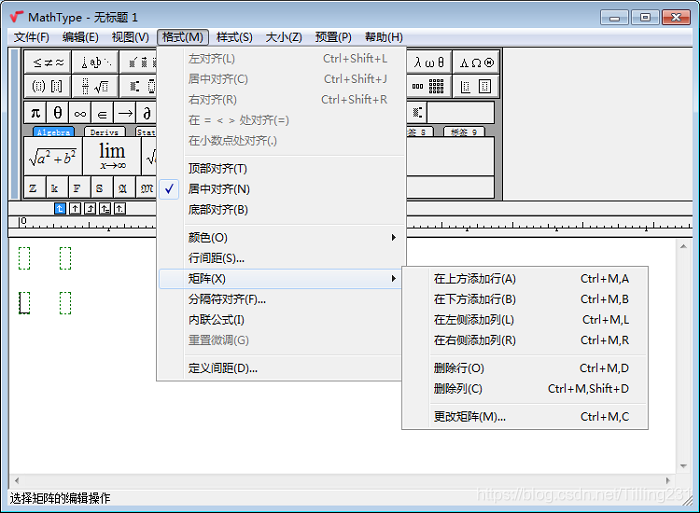The height and width of the screenshot is (513, 700).
Task: Click the F symbol button
Action: click(80, 188)
